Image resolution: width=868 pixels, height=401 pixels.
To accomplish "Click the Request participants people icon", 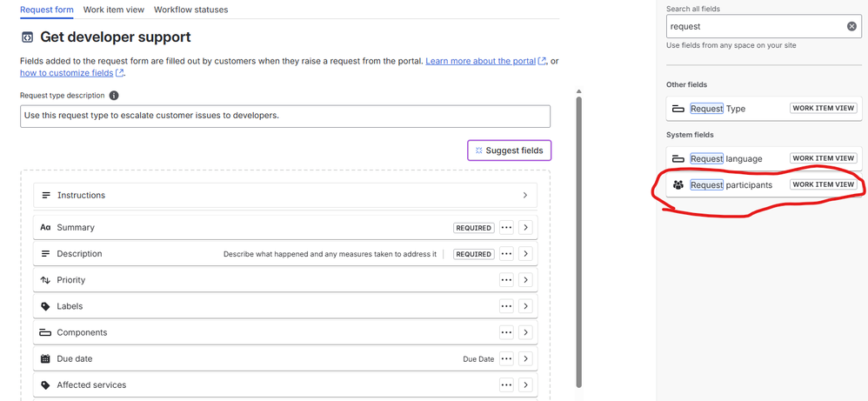I will coord(678,185).
